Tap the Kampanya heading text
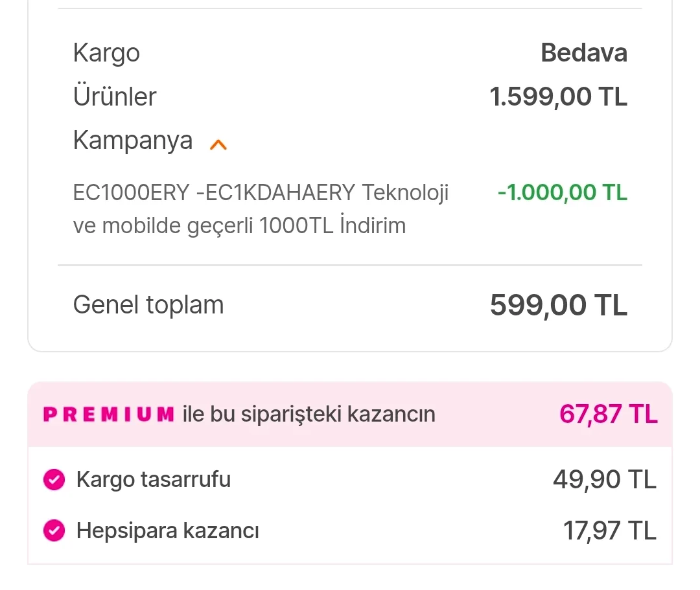The image size is (700, 590). (x=133, y=141)
